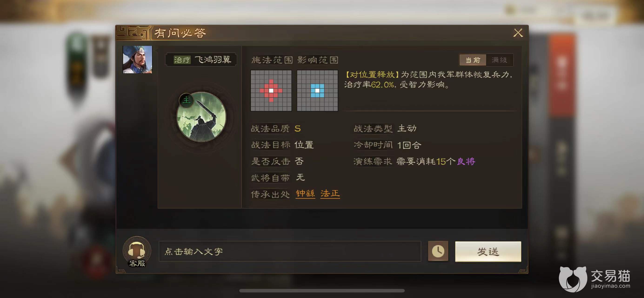View the 施法范围 red grid diagram
Screen dimensions: 644x298
(x=271, y=91)
